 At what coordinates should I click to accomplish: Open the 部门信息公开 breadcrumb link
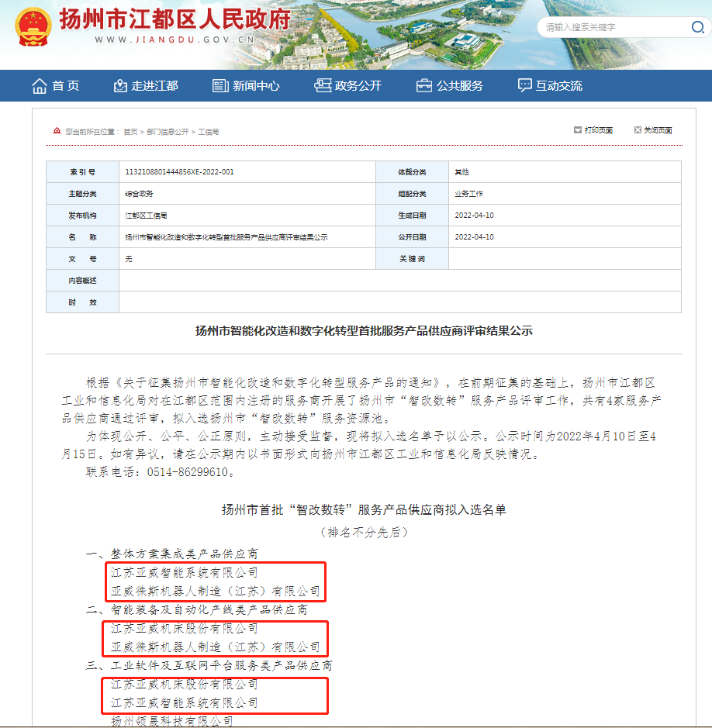click(x=168, y=132)
